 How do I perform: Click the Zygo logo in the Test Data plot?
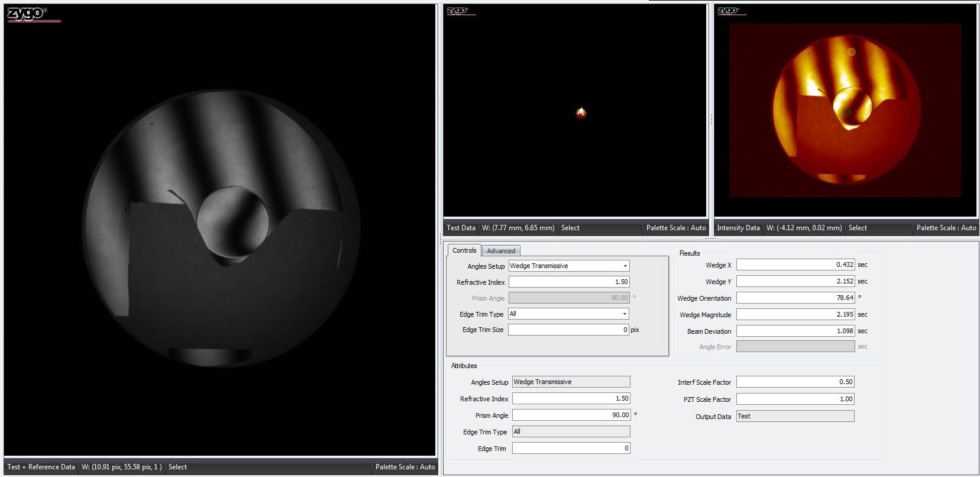[x=458, y=11]
